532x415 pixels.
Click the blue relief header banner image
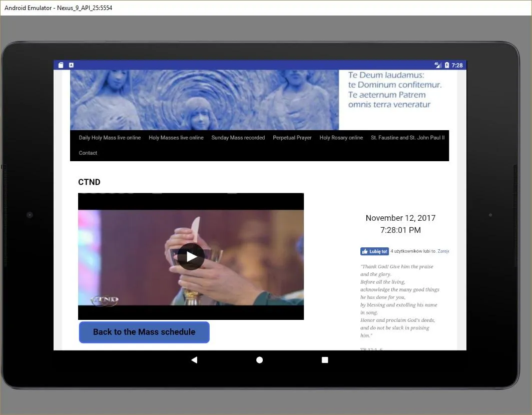[204, 100]
